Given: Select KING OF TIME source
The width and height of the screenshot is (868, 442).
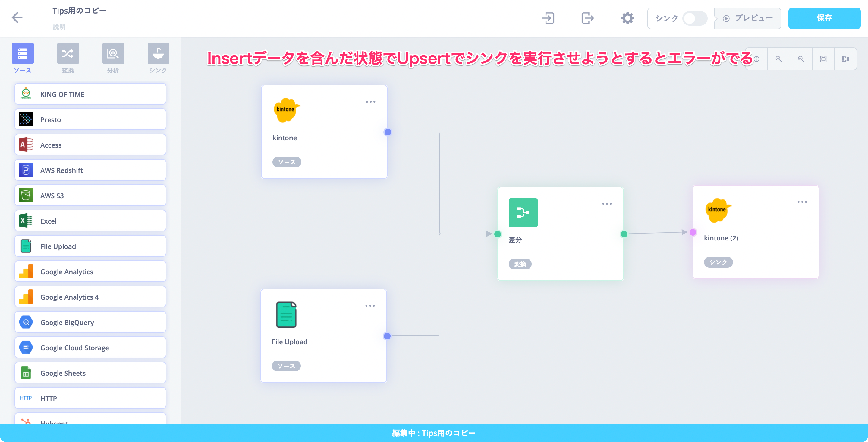Looking at the screenshot, I should coord(90,94).
